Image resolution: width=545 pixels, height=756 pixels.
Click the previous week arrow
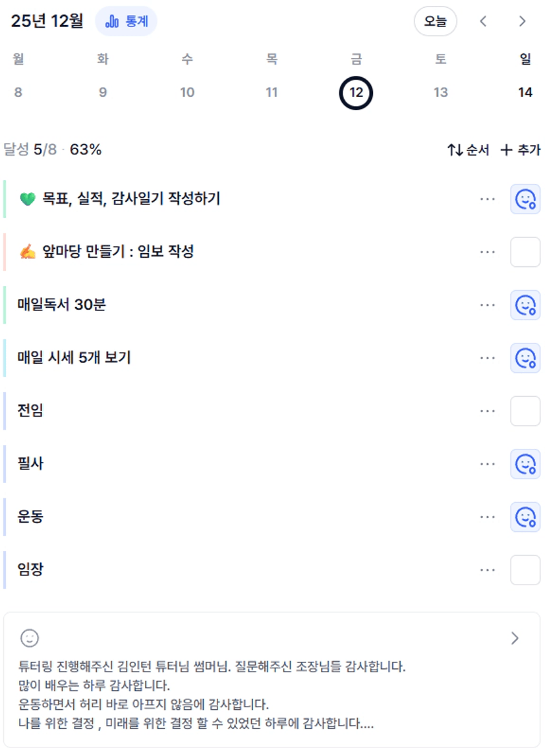coord(483,22)
